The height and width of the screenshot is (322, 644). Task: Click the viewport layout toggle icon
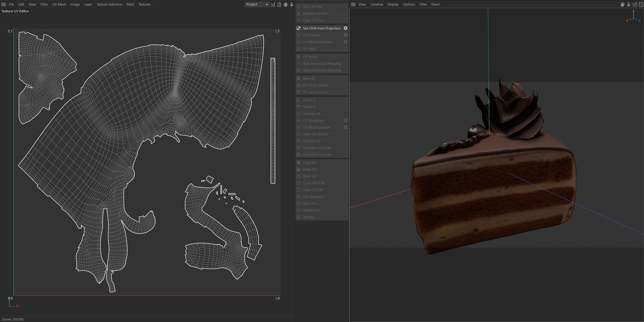[641, 4]
